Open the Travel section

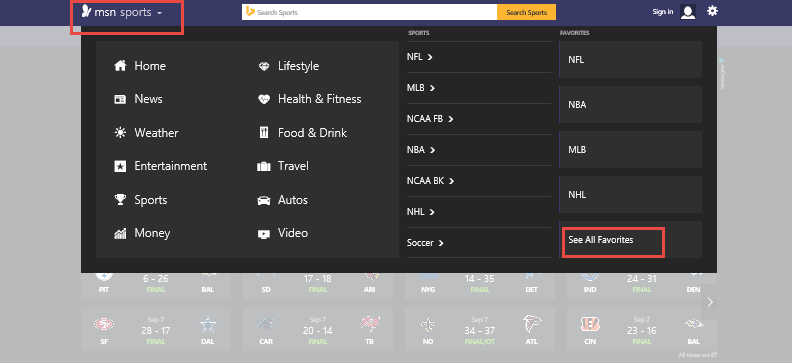click(293, 166)
